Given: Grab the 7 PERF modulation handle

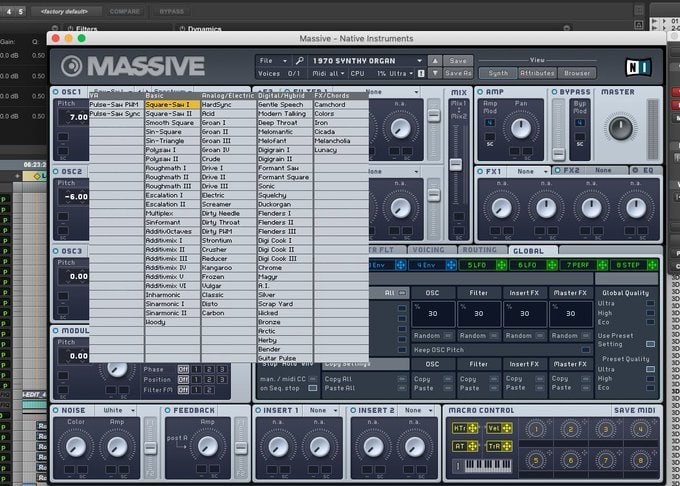Looking at the screenshot, I should point(602,264).
